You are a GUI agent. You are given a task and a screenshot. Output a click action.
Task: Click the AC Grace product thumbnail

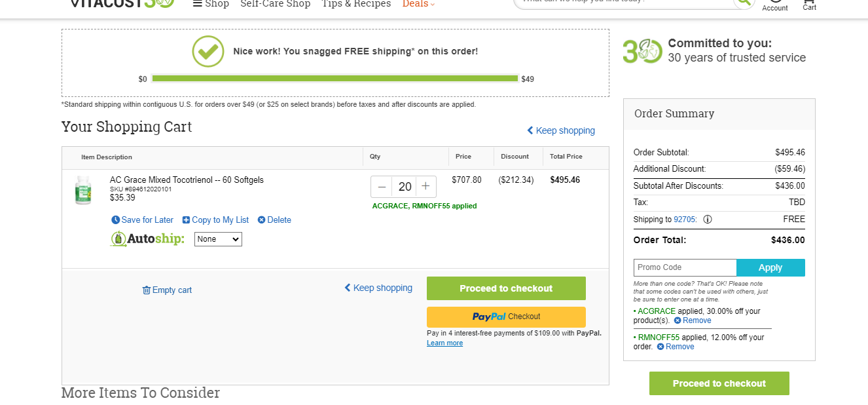[x=83, y=190]
